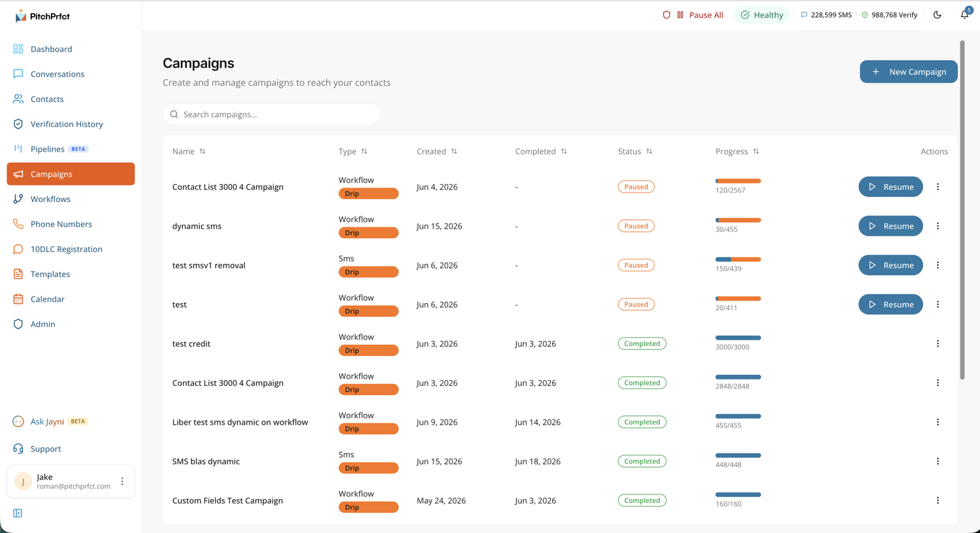Click the Paused badge for dynamic sms
Screen dimensions: 980x533
636,226
